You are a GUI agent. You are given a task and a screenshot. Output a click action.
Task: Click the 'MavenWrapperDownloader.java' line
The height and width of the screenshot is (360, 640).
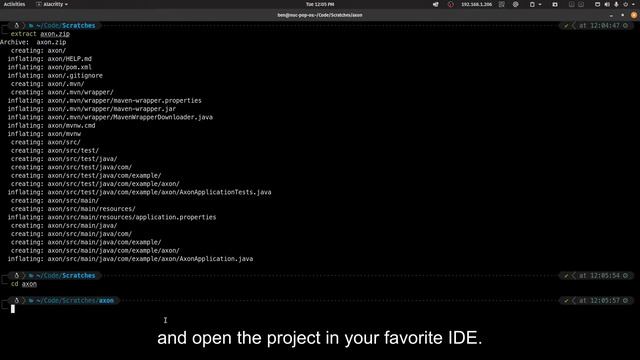[110, 117]
